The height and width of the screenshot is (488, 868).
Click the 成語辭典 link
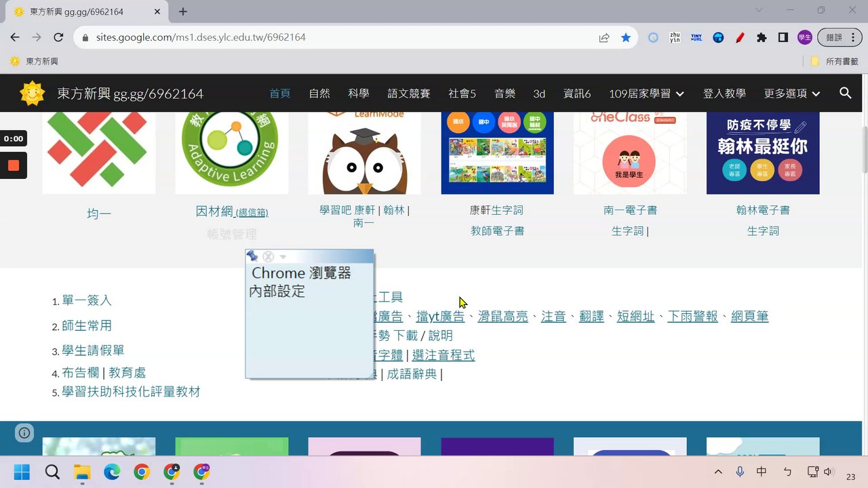(x=412, y=374)
